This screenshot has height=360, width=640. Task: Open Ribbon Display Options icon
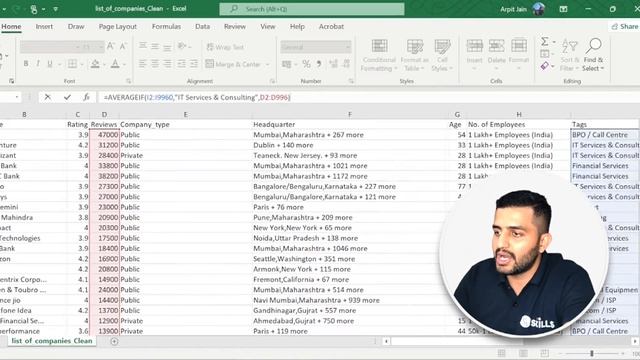(563, 9)
